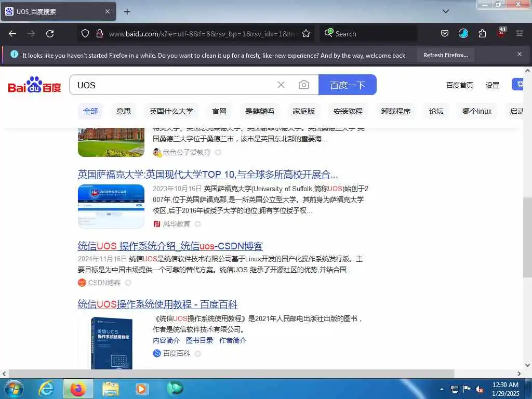Click the 绝色公子爱教育 source name
Image resolution: width=532 pixels, height=399 pixels.
187,152
